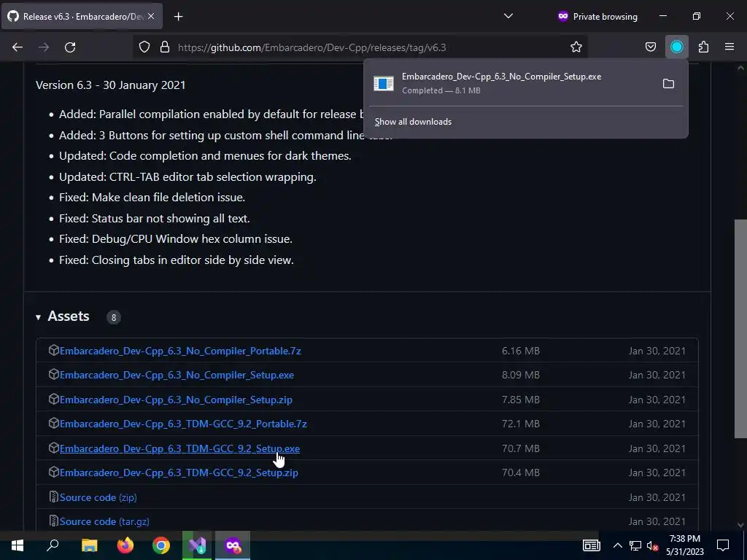Launch Google Chrome from the taskbar
The width and height of the screenshot is (747, 560).
(x=161, y=545)
